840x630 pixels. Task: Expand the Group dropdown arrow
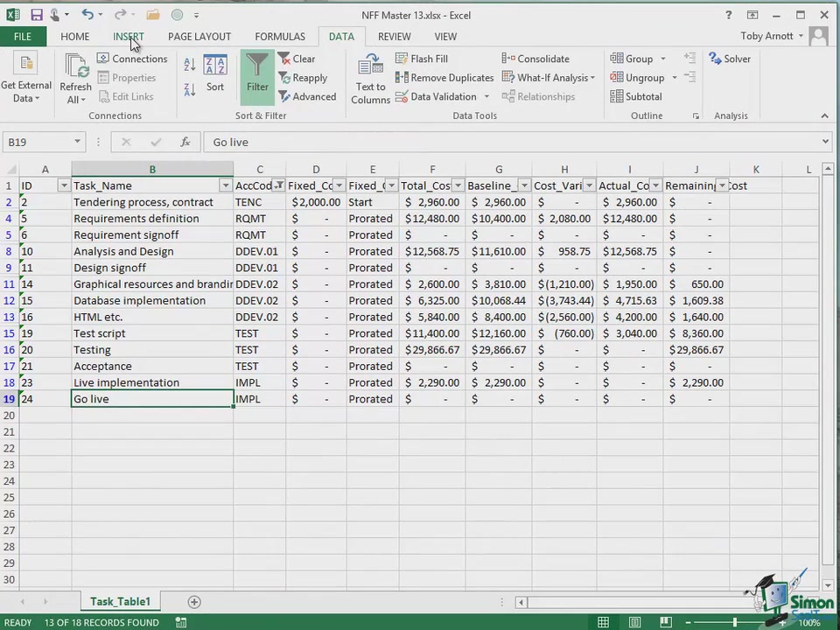coord(663,59)
